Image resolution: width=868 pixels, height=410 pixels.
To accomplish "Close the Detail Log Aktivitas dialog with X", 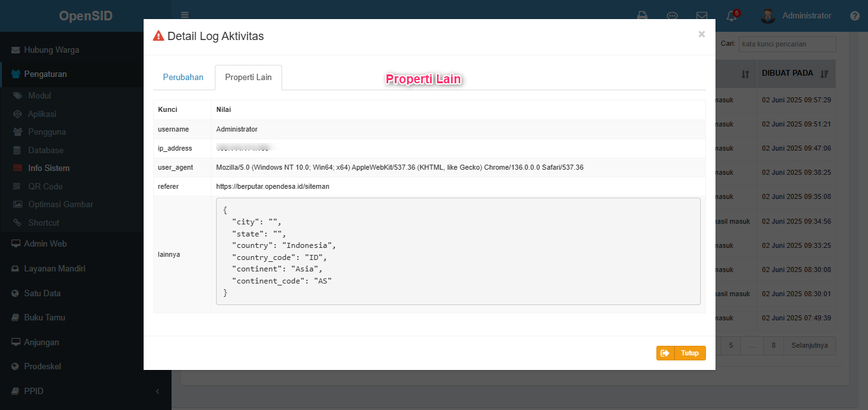I will [702, 34].
